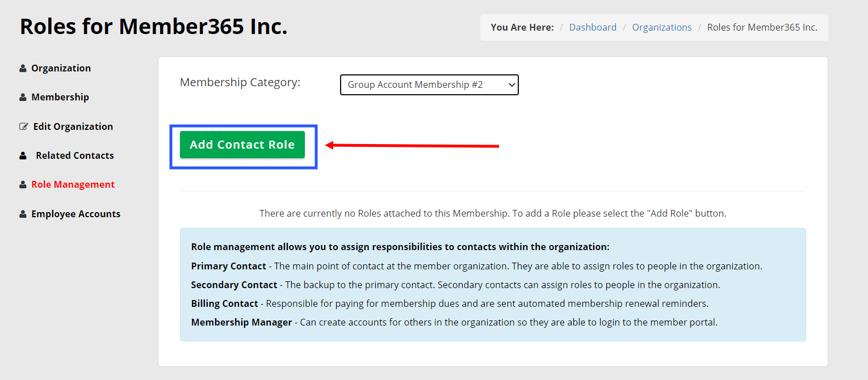The height and width of the screenshot is (380, 868).
Task: Click the person icon beside Employee Accounts
Action: [23, 214]
